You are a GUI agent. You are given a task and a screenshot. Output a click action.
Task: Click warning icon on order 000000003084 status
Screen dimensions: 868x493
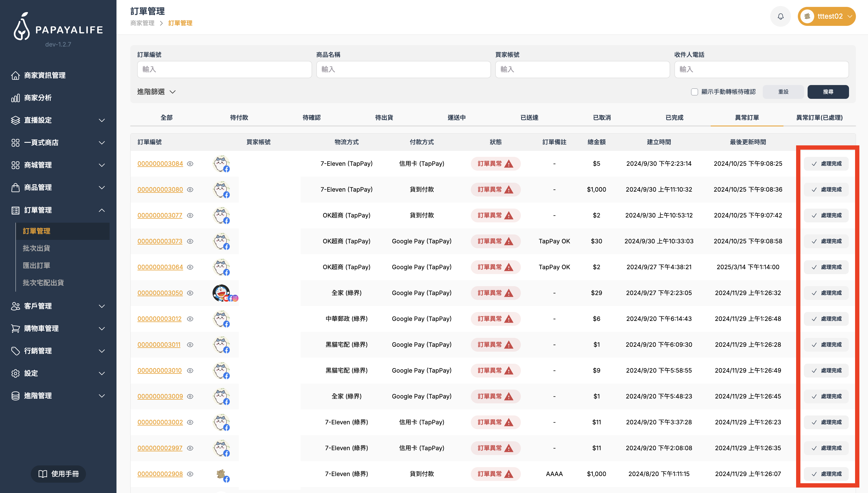(x=508, y=164)
